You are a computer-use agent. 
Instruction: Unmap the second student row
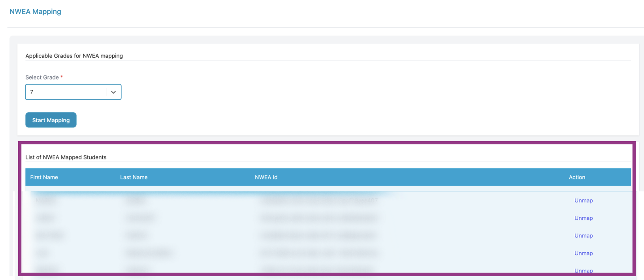click(x=584, y=218)
